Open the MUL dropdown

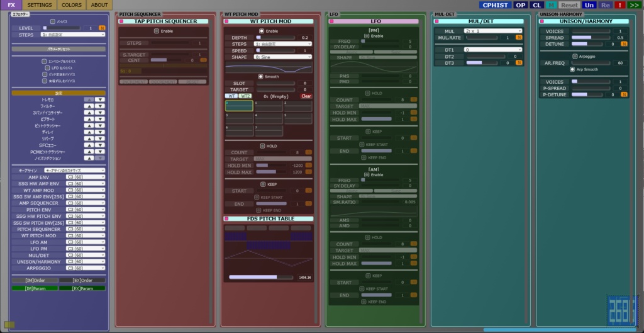493,31
